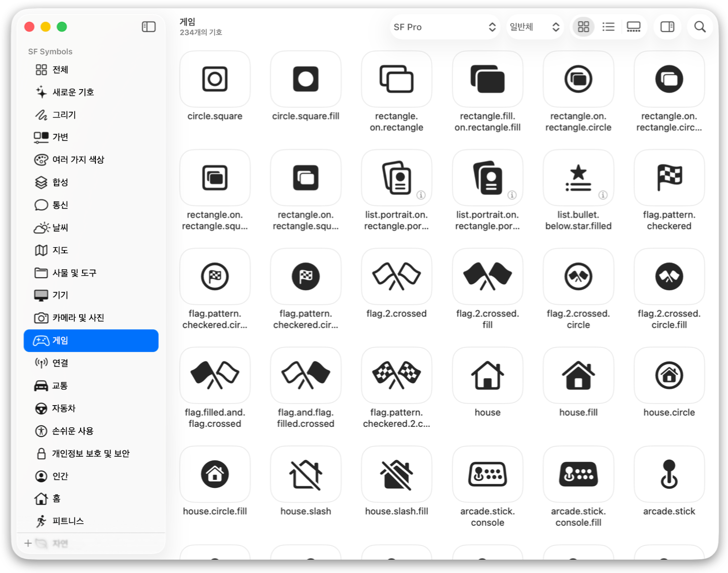
Task: Pick the house symbol
Action: [x=487, y=376]
